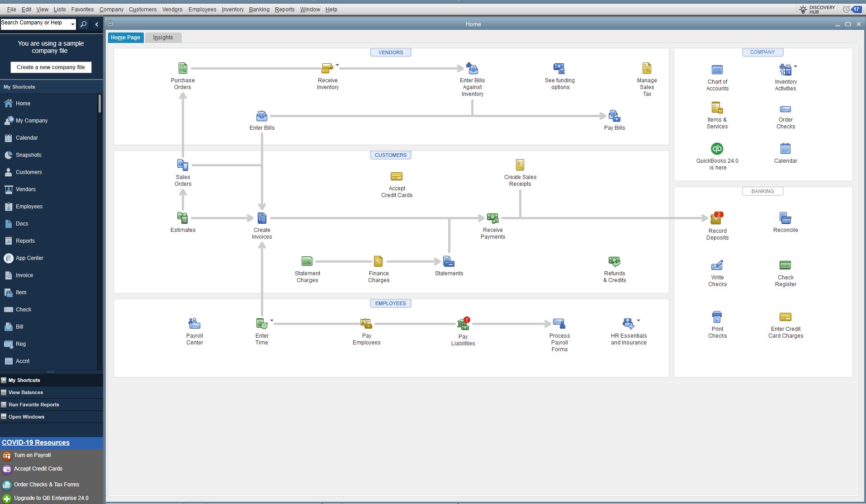Collapse the left icon bar
This screenshot has width=866, height=504.
point(96,24)
